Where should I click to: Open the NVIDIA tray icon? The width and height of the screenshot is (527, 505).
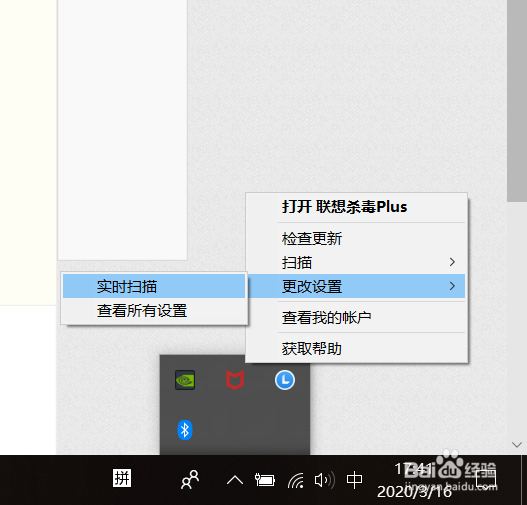[185, 380]
